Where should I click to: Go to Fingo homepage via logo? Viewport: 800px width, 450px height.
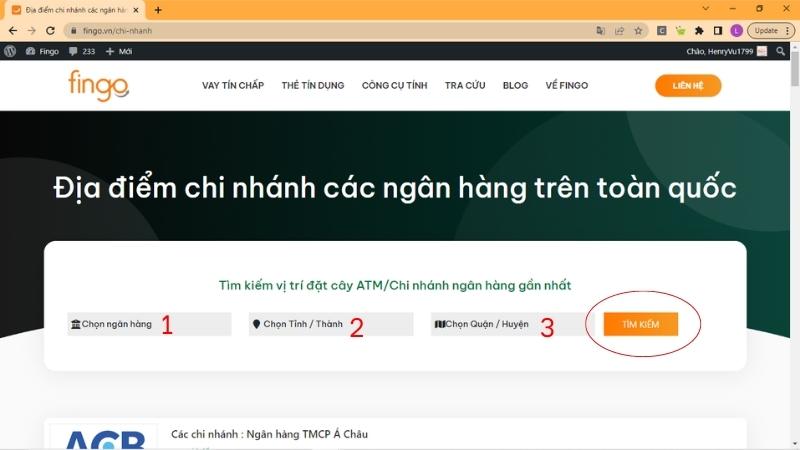coord(98,85)
